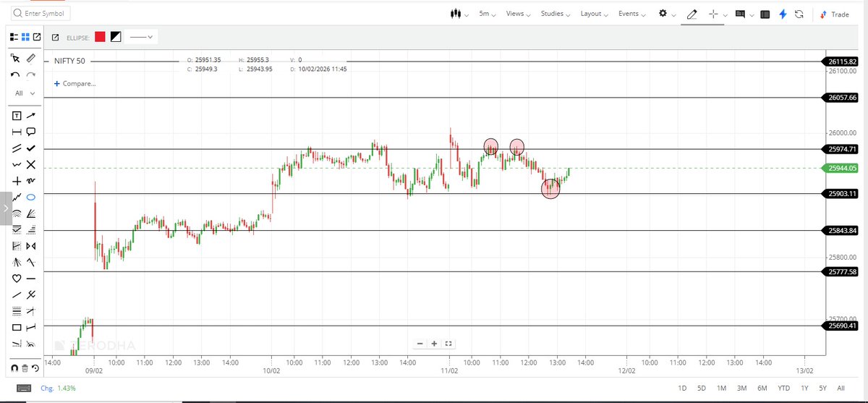
Task: Select the 3M range
Action: pyautogui.click(x=742, y=389)
